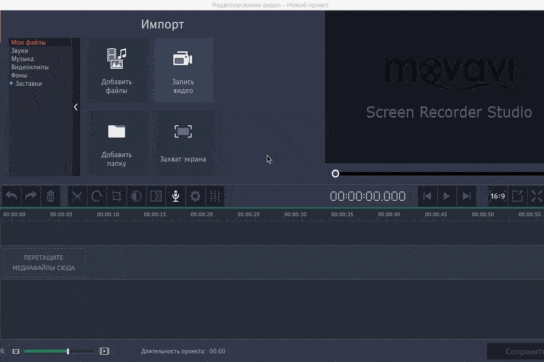Click zoom in timeline icon
Image resolution: width=544 pixels, height=362 pixels.
[x=104, y=351]
